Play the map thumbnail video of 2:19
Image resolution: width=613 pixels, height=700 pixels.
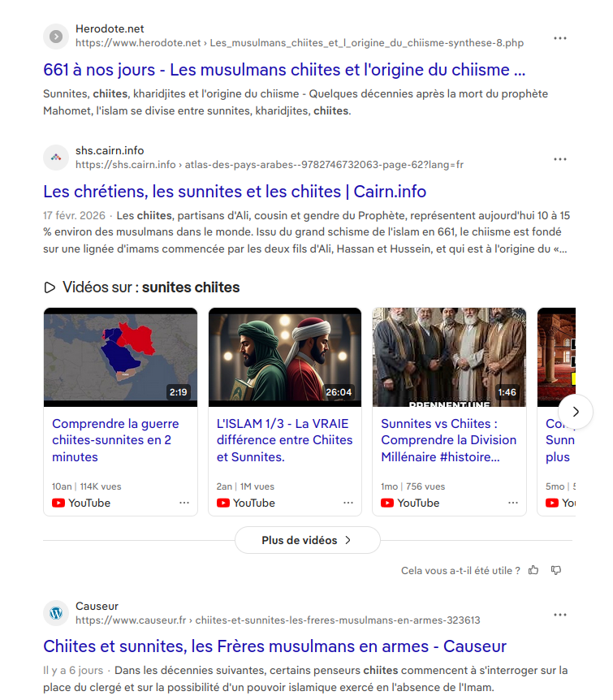click(120, 357)
